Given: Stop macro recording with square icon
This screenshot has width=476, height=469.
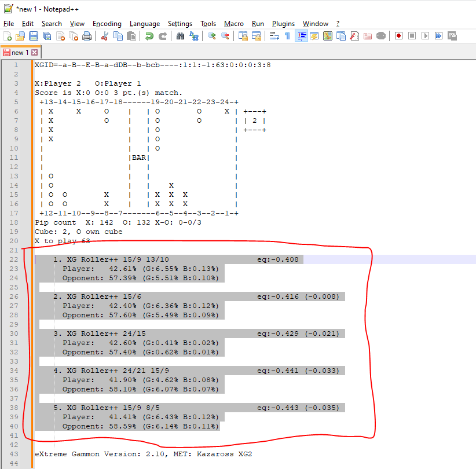Looking at the screenshot, I should (412, 36).
